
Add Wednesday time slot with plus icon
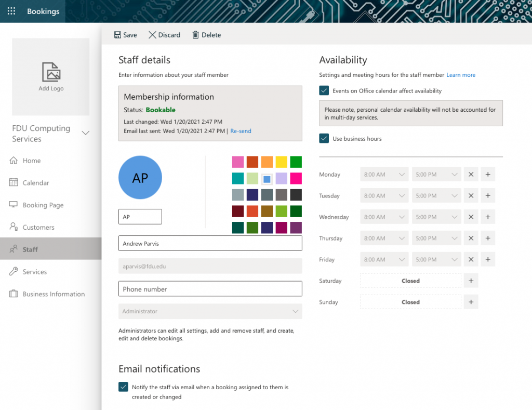point(488,217)
